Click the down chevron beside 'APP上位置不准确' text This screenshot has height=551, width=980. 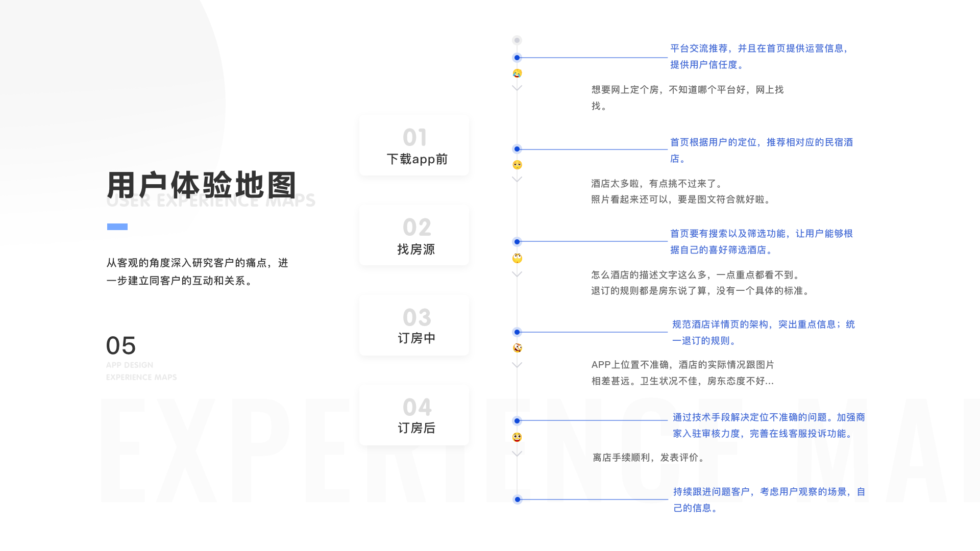coord(517,365)
